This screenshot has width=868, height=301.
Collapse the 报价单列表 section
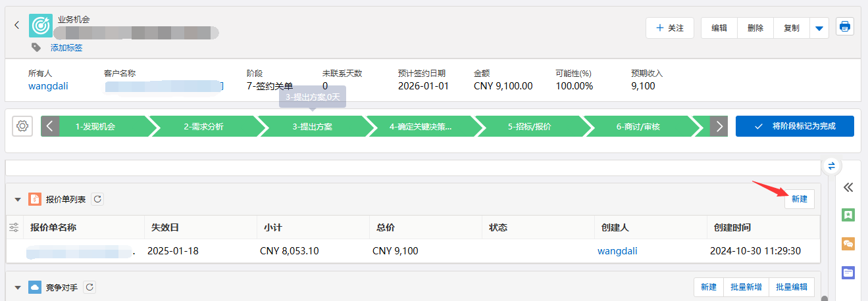[x=18, y=199]
